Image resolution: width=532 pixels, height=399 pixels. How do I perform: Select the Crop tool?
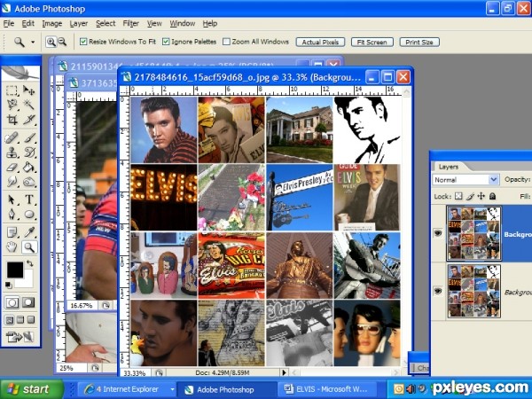(12, 119)
